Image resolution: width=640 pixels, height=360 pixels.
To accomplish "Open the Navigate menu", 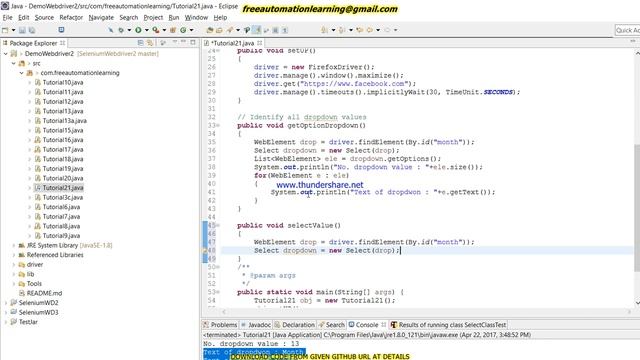I will (101, 18).
